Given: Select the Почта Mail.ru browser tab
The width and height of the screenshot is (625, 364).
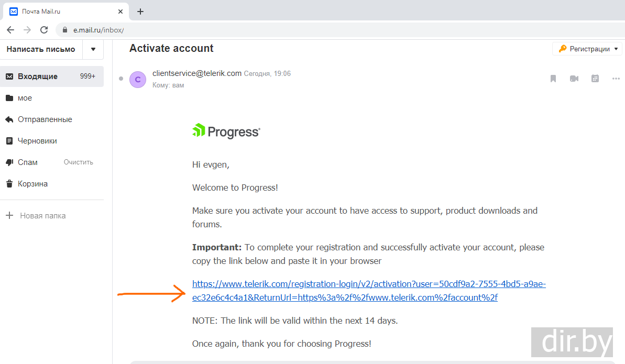Looking at the screenshot, I should (66, 12).
